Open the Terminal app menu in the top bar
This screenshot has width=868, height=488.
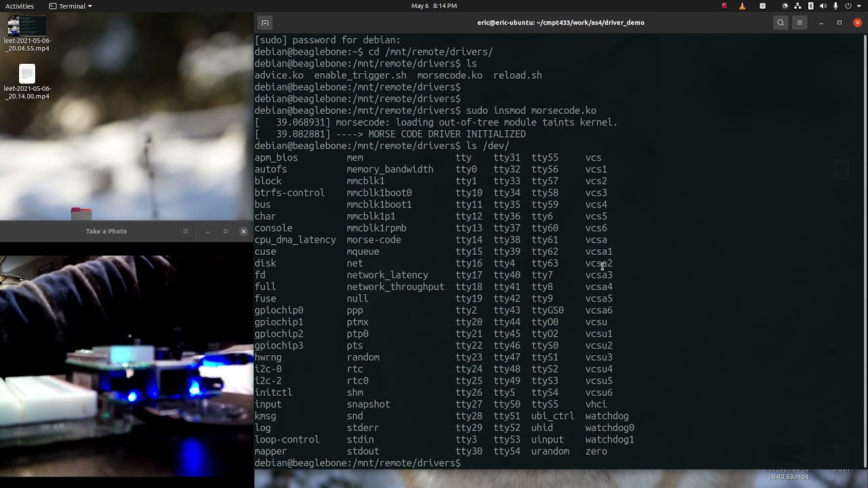pos(71,6)
